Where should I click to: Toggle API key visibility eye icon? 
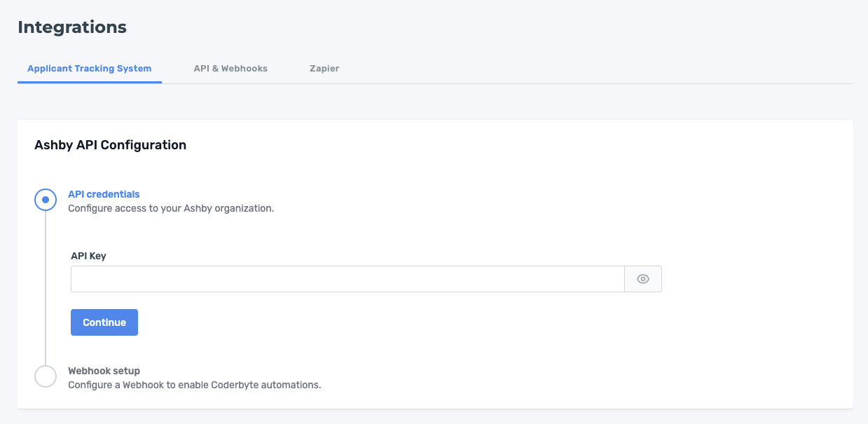point(643,279)
